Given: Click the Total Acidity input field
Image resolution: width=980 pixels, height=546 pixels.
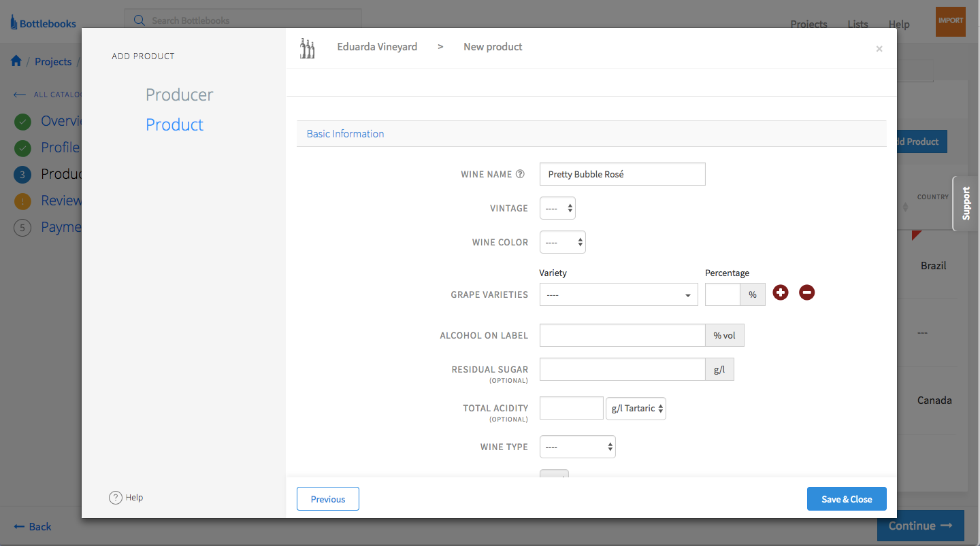Looking at the screenshot, I should [x=572, y=408].
